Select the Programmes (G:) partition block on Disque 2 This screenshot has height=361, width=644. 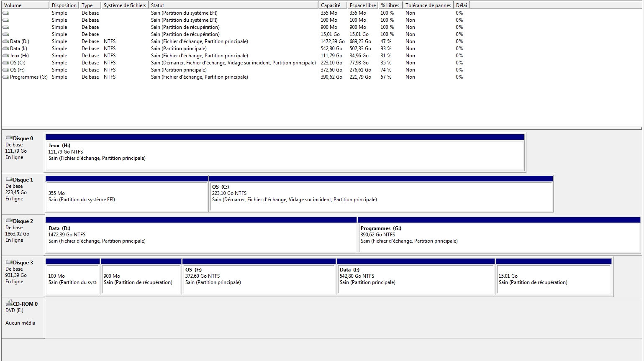tap(499, 235)
